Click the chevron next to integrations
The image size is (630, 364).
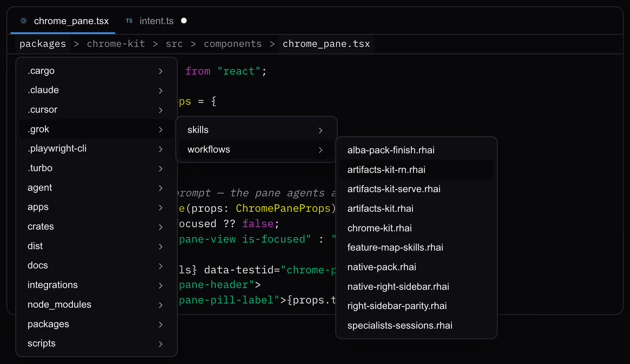point(161,286)
